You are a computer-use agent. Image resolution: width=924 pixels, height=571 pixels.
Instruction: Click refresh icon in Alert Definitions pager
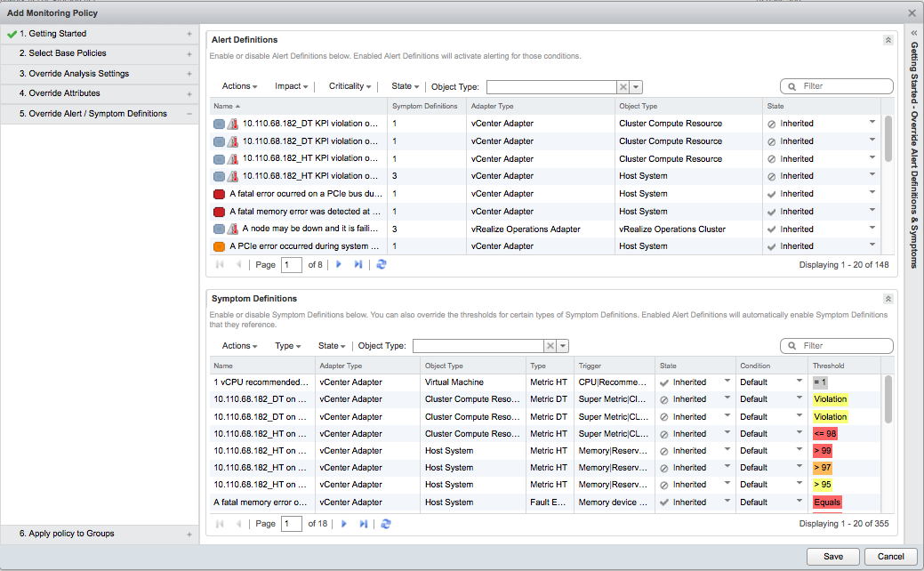[382, 265]
